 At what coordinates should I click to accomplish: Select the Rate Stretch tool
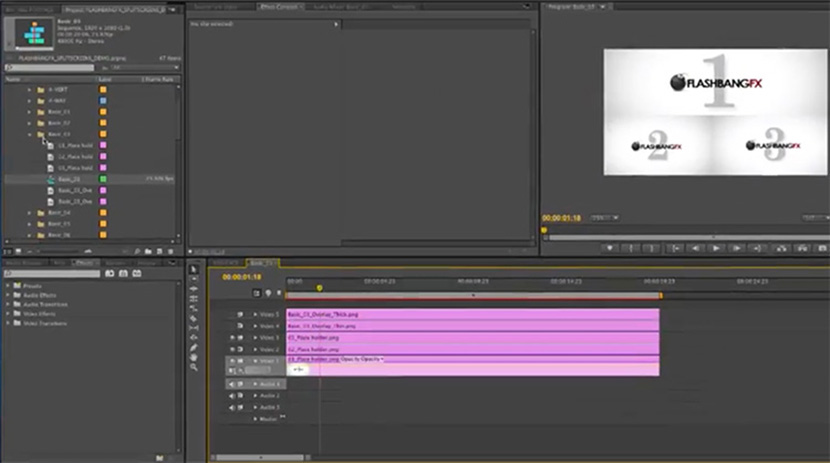(x=194, y=308)
